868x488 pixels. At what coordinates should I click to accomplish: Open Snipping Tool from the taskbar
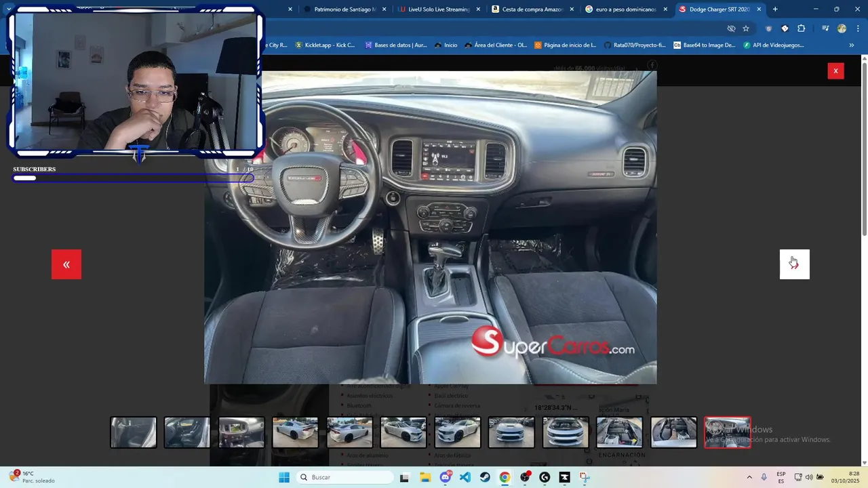[x=585, y=477]
